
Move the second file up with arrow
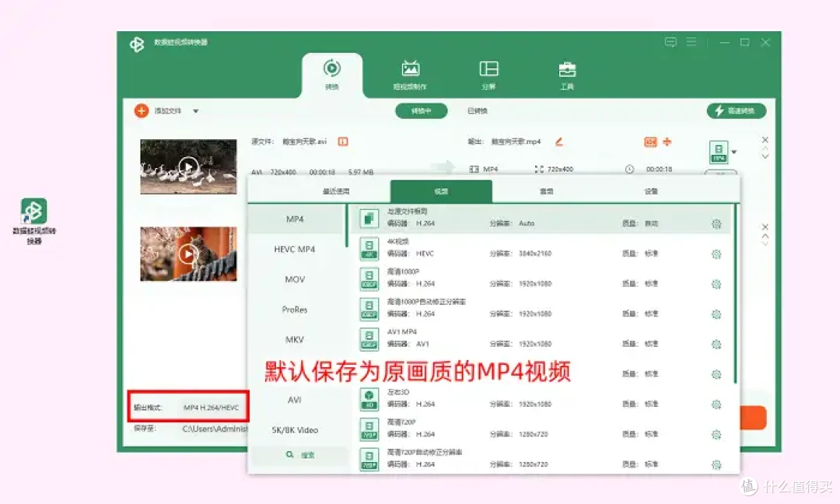click(x=765, y=236)
